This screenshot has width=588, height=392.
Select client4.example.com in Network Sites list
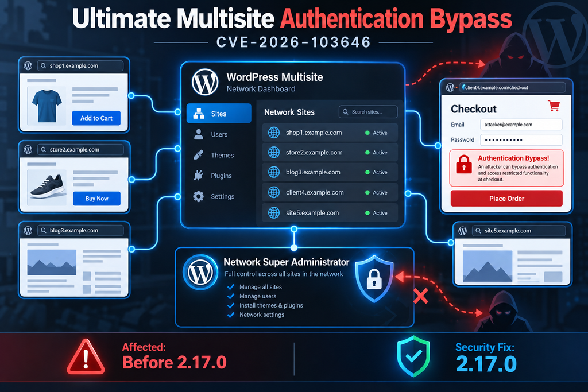330,192
